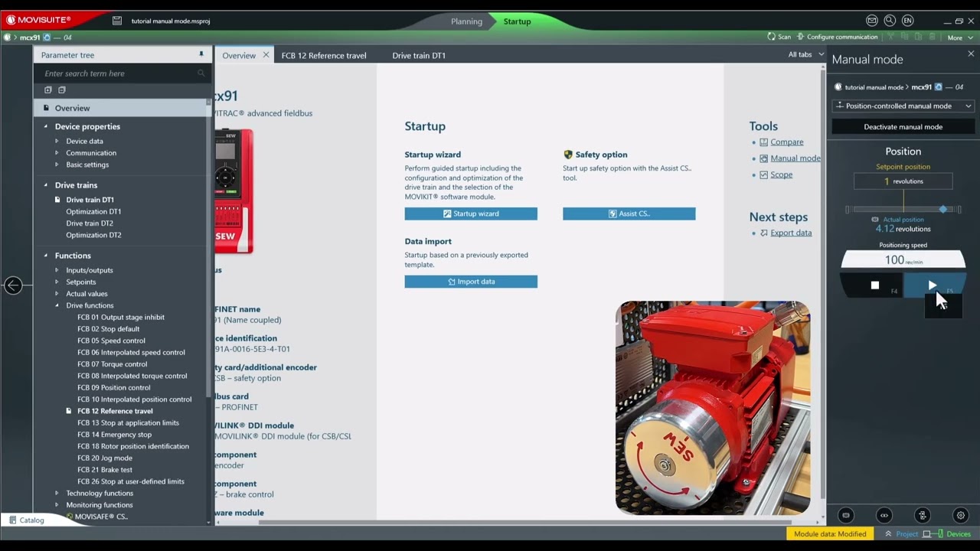Screen dimensions: 980x551
Task: Expand all parameter tree nodes
Action: coord(48,90)
